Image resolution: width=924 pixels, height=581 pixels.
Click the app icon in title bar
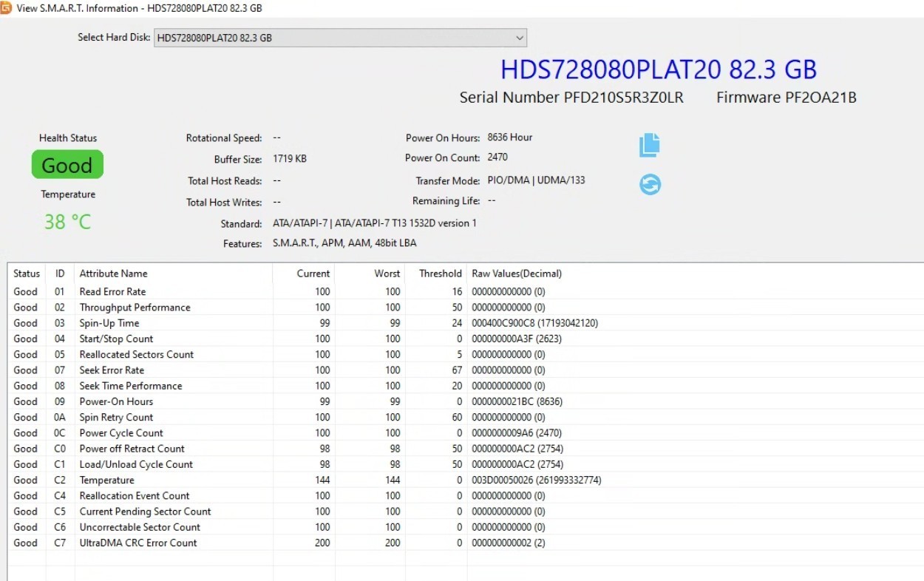[5, 8]
